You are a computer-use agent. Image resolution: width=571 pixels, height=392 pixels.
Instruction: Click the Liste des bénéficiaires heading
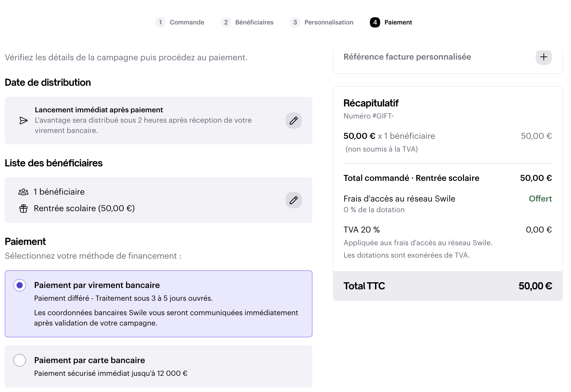point(54,163)
